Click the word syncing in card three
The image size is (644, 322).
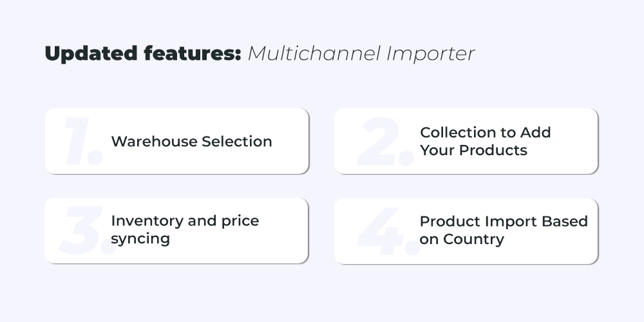click(140, 239)
